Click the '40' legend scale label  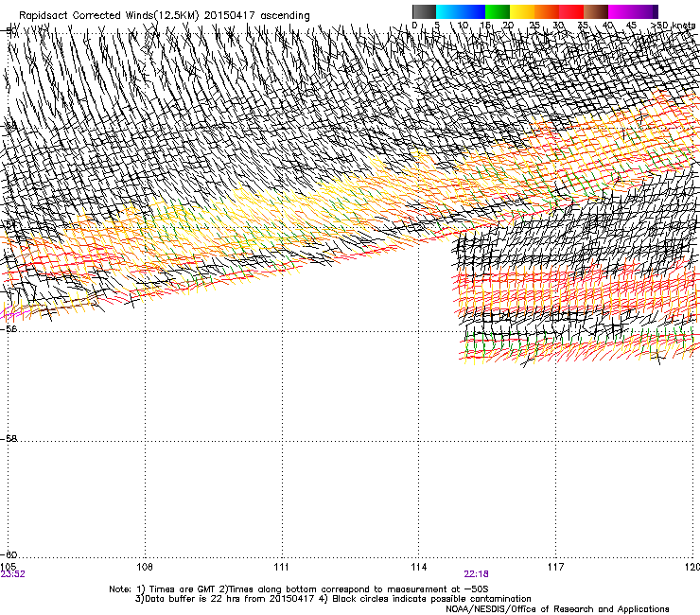(607, 26)
